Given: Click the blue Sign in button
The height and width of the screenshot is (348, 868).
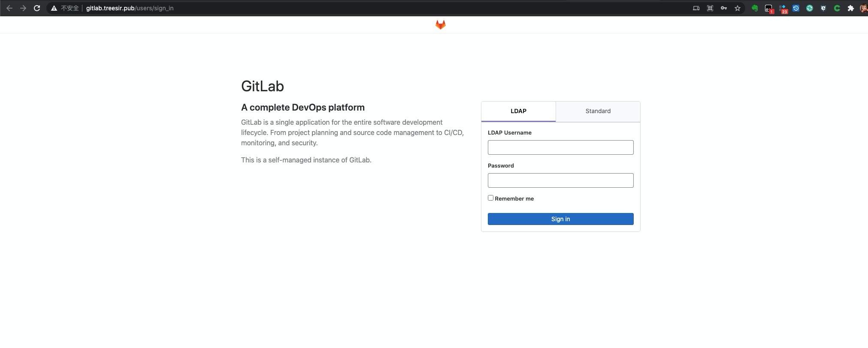Looking at the screenshot, I should [560, 219].
